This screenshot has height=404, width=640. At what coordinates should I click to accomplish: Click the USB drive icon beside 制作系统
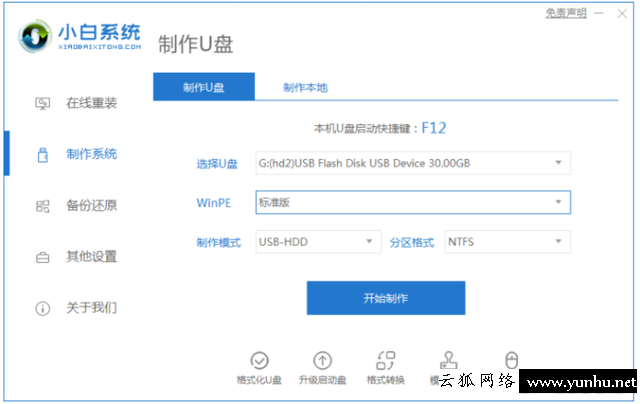pyautogui.click(x=42, y=155)
